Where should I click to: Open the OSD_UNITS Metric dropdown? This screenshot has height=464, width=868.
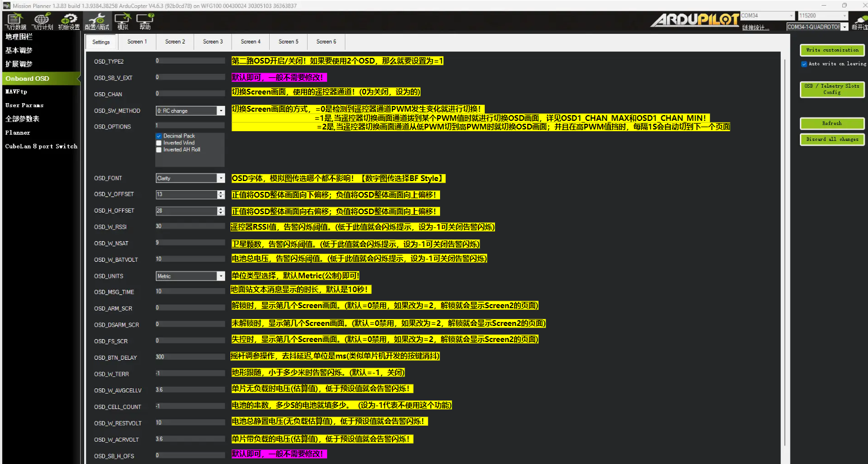(x=221, y=276)
